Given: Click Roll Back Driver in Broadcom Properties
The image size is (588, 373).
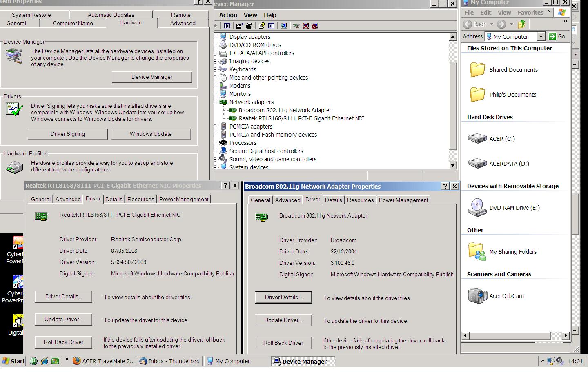Looking at the screenshot, I should point(283,343).
